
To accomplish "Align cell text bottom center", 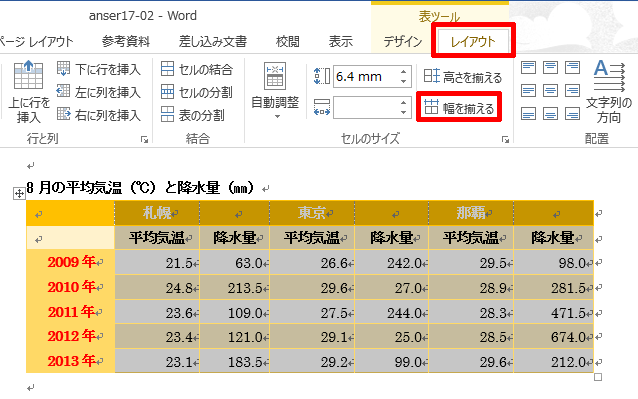I will (x=550, y=113).
